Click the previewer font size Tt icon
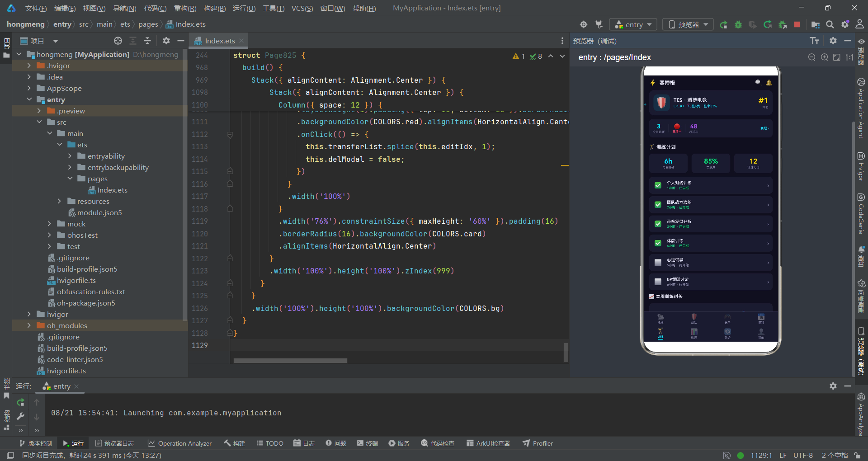Viewport: 868px width, 461px height. coord(815,41)
